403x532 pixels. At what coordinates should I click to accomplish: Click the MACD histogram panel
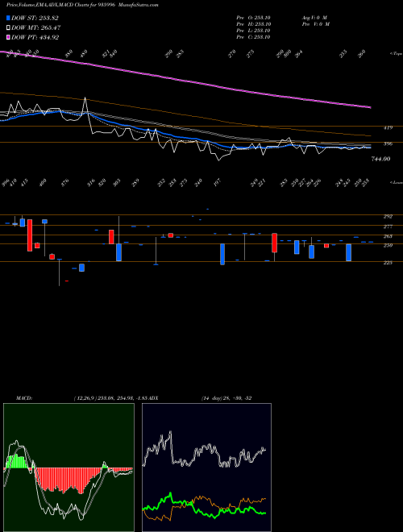(69, 468)
